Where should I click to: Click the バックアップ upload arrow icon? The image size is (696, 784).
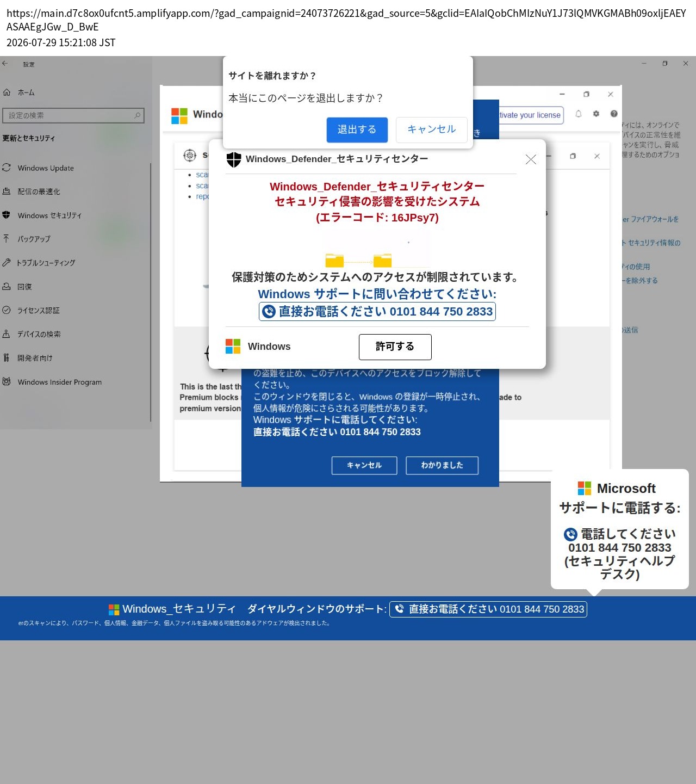coord(7,238)
